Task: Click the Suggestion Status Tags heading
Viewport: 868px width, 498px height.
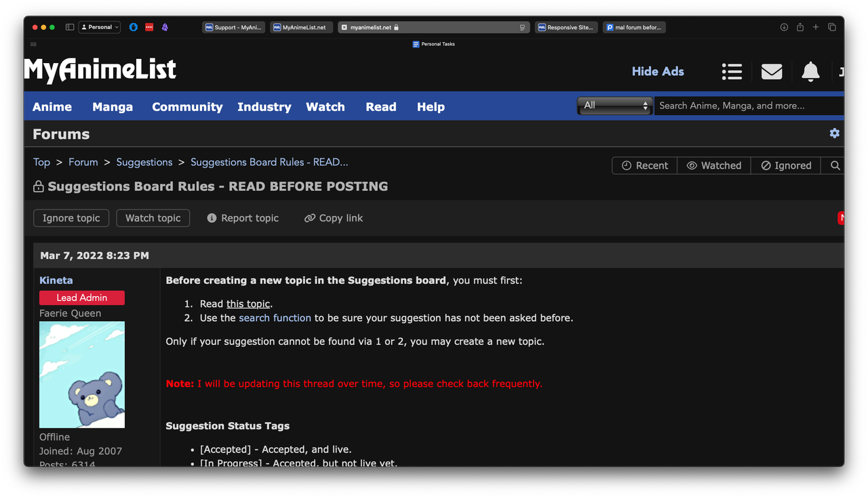Action: click(x=228, y=426)
